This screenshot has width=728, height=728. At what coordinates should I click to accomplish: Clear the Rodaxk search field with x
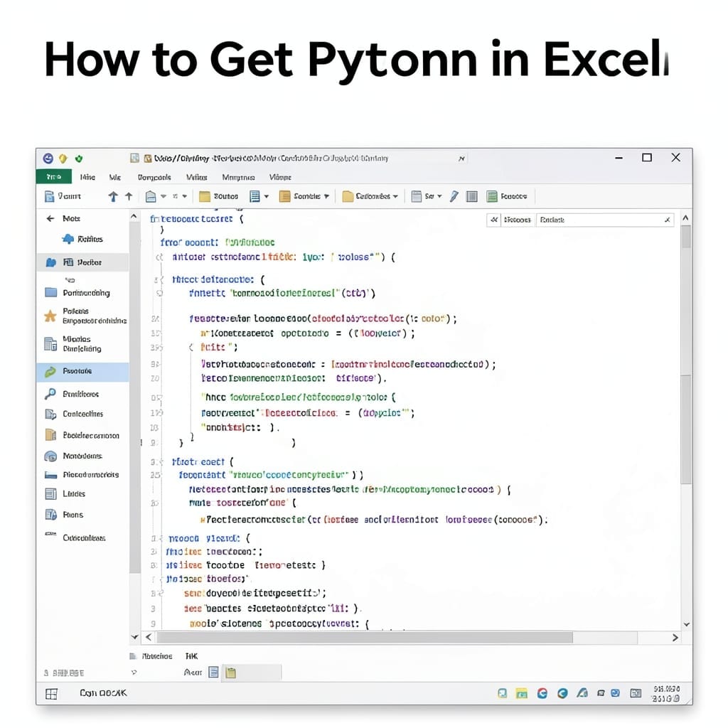(667, 220)
